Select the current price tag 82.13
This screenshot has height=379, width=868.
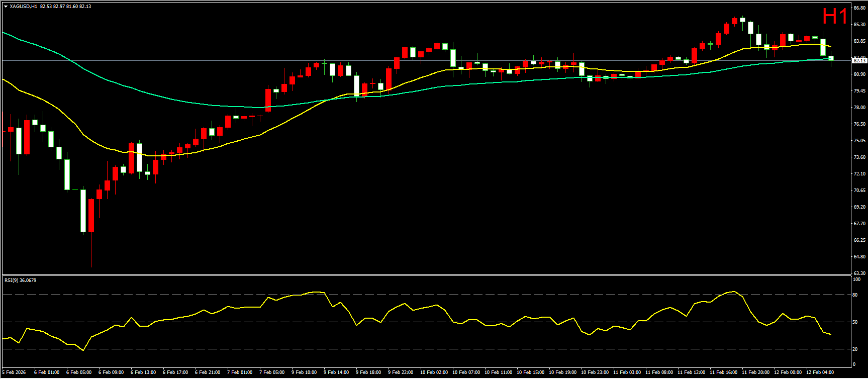coord(859,61)
